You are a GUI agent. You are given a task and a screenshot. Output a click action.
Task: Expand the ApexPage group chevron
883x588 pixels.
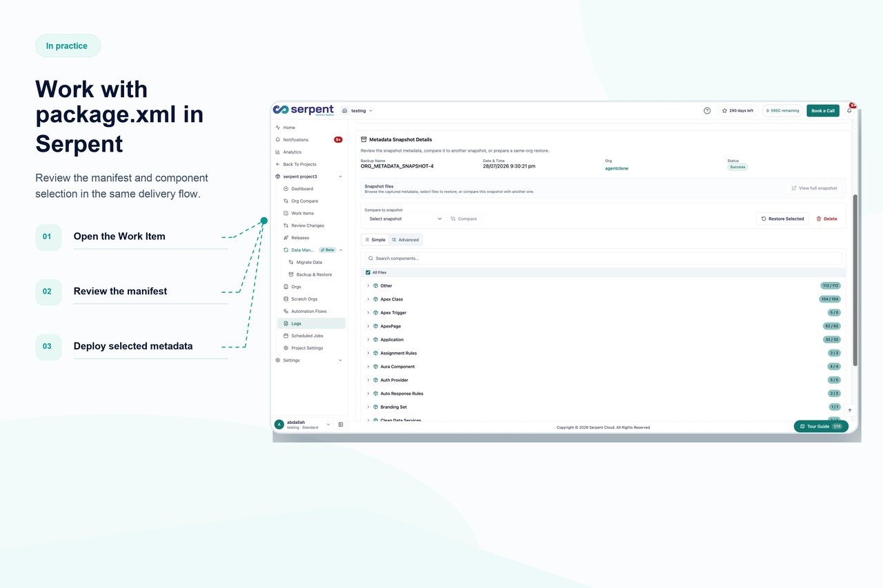(368, 326)
